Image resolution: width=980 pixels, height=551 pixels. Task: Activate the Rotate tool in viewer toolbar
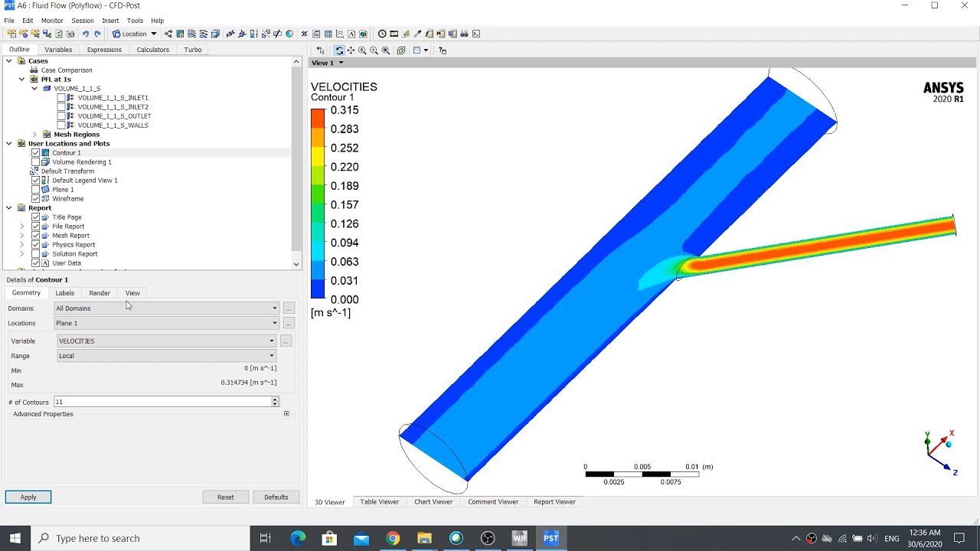click(339, 51)
